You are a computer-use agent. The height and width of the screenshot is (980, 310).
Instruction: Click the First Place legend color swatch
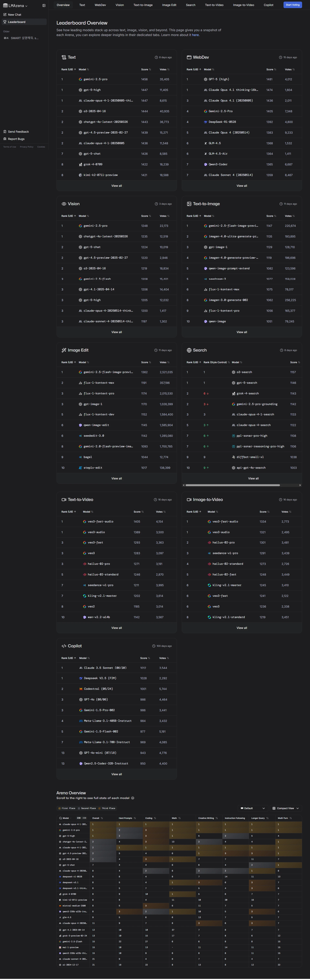pos(59,808)
